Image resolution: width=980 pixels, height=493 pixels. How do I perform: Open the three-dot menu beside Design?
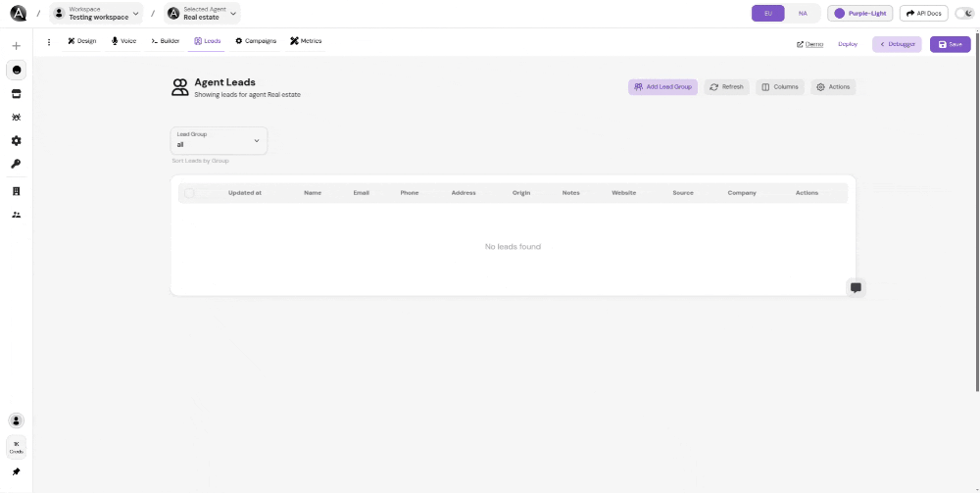click(49, 42)
